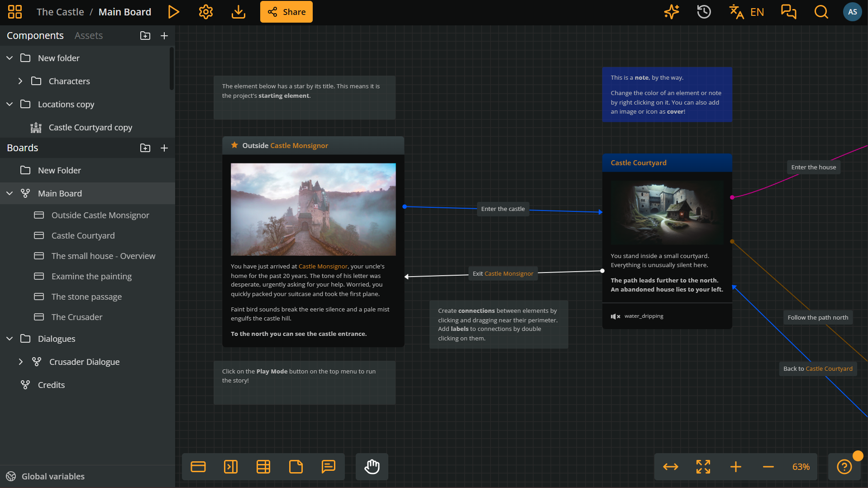Viewport: 868px width, 488px height.
Task: Open The Castle breadcrumb menu
Action: (x=60, y=12)
